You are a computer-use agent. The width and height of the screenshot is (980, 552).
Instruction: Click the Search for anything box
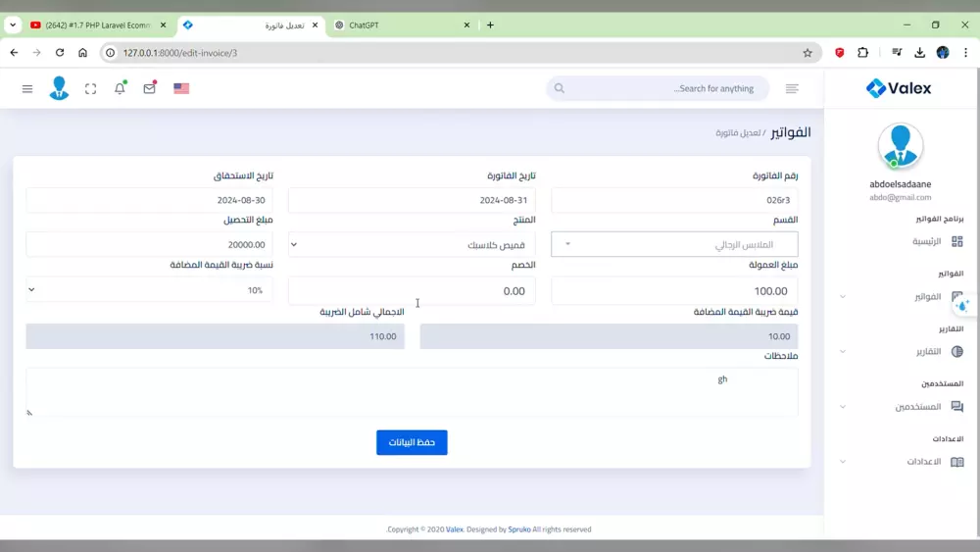pyautogui.click(x=658, y=89)
